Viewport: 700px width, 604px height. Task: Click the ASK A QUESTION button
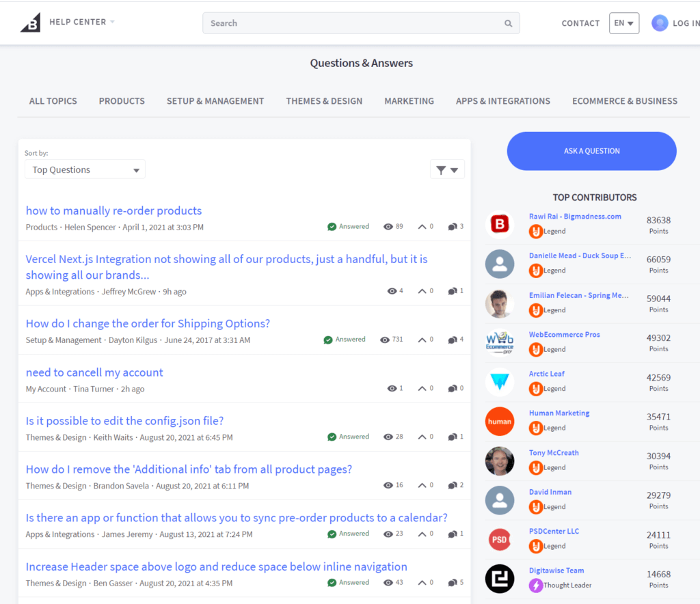coord(591,151)
